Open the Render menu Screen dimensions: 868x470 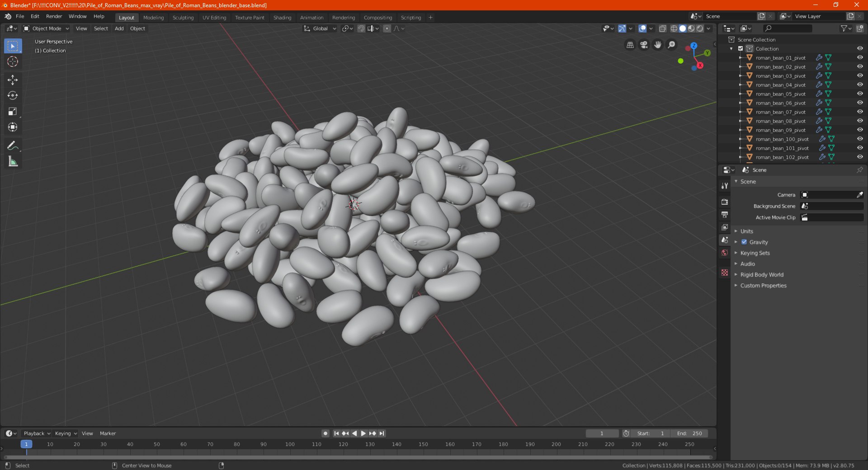(x=54, y=16)
